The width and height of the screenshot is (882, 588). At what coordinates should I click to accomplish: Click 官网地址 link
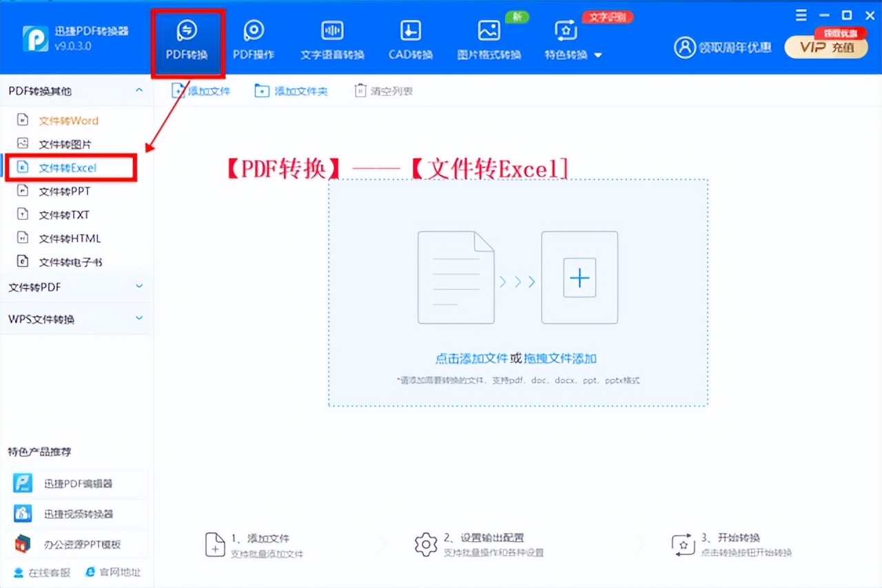[x=113, y=572]
